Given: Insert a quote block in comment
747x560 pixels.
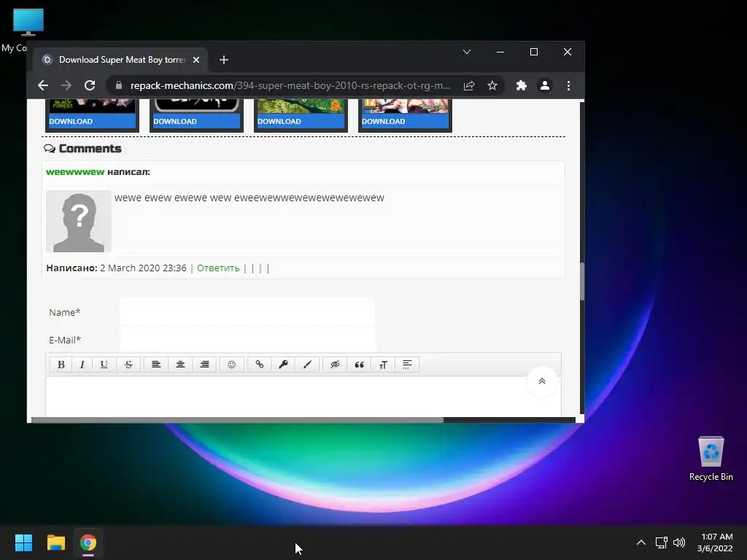Looking at the screenshot, I should point(359,365).
